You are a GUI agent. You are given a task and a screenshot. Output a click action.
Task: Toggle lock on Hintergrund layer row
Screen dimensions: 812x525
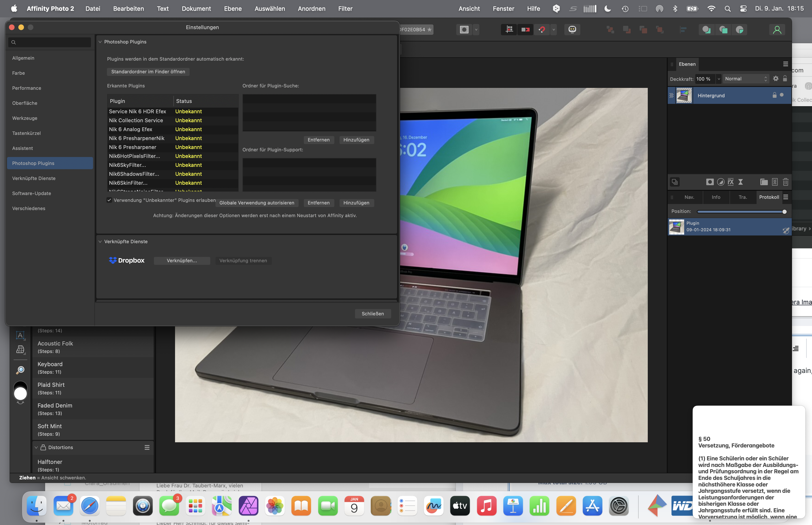click(774, 95)
